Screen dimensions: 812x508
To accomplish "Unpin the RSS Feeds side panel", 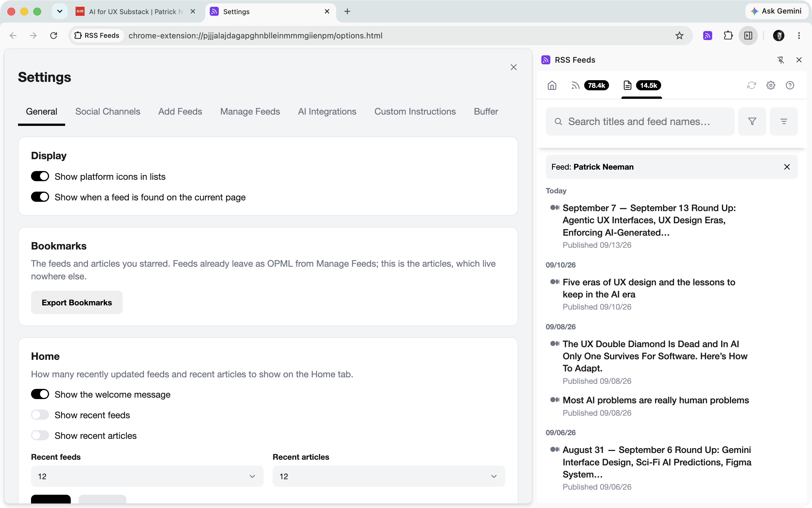I will 781,60.
